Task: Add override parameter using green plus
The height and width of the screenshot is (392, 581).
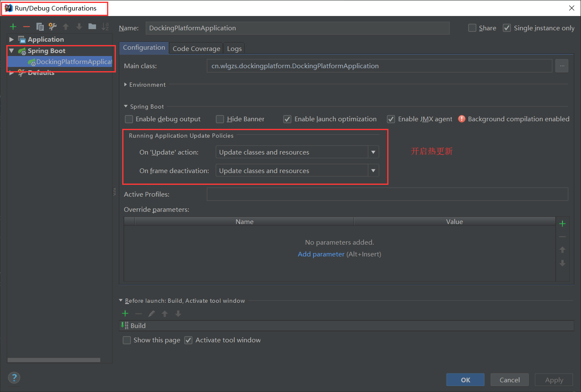Action: pyautogui.click(x=562, y=224)
